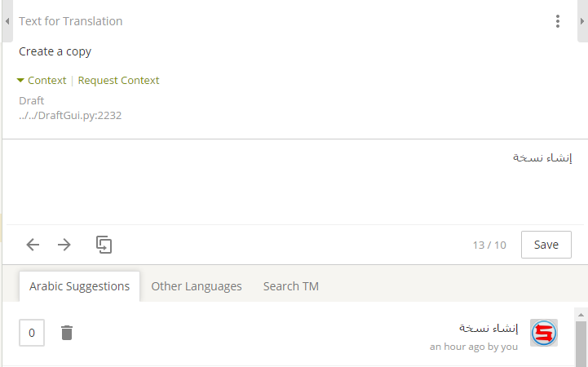This screenshot has width=588, height=367.
Task: Go to the next string arrow
Action: tap(64, 245)
